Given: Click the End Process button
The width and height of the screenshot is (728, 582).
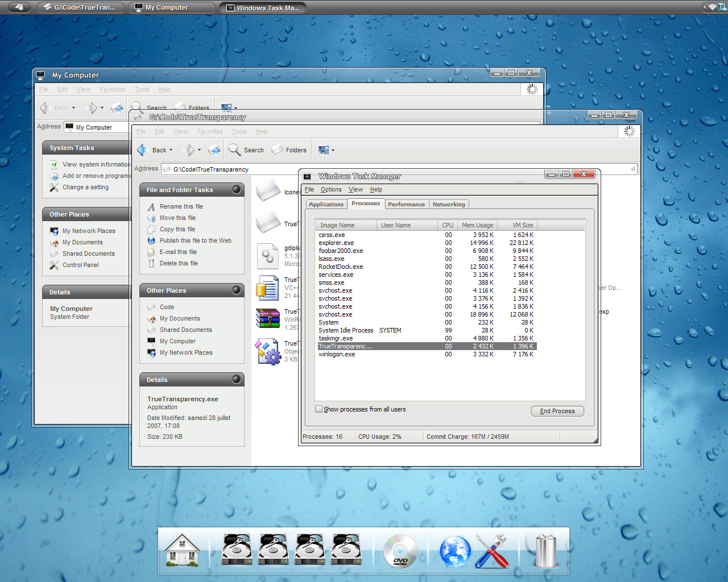Looking at the screenshot, I should [x=557, y=411].
